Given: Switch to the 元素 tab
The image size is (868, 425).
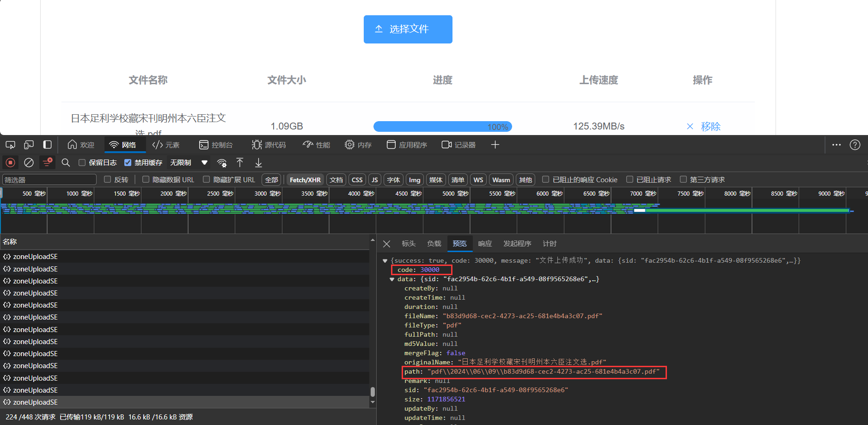Looking at the screenshot, I should 166,145.
